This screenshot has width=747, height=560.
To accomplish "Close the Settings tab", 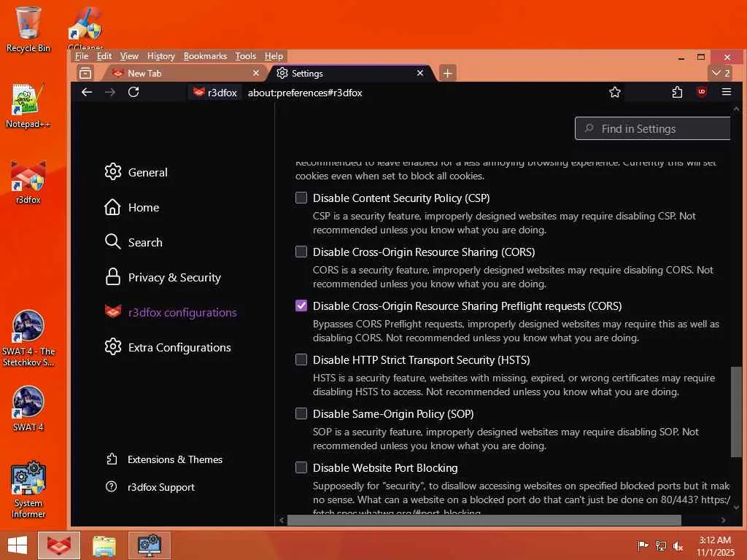I will [x=419, y=73].
